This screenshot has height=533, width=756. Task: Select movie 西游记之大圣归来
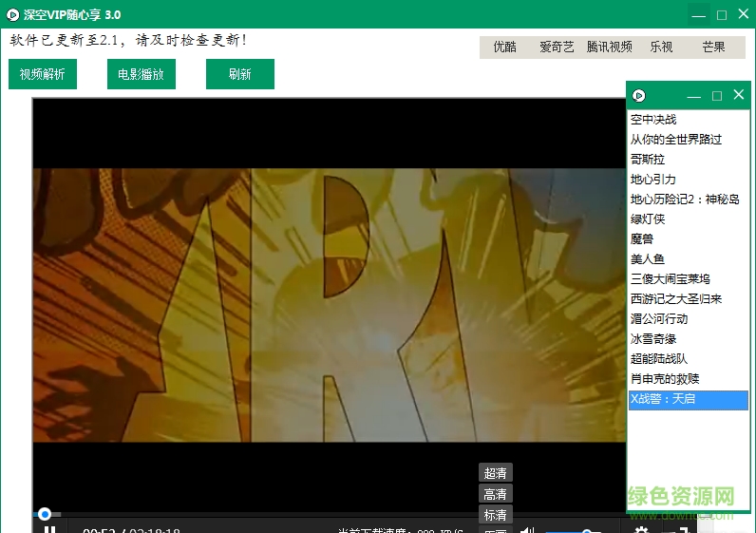click(x=689, y=298)
